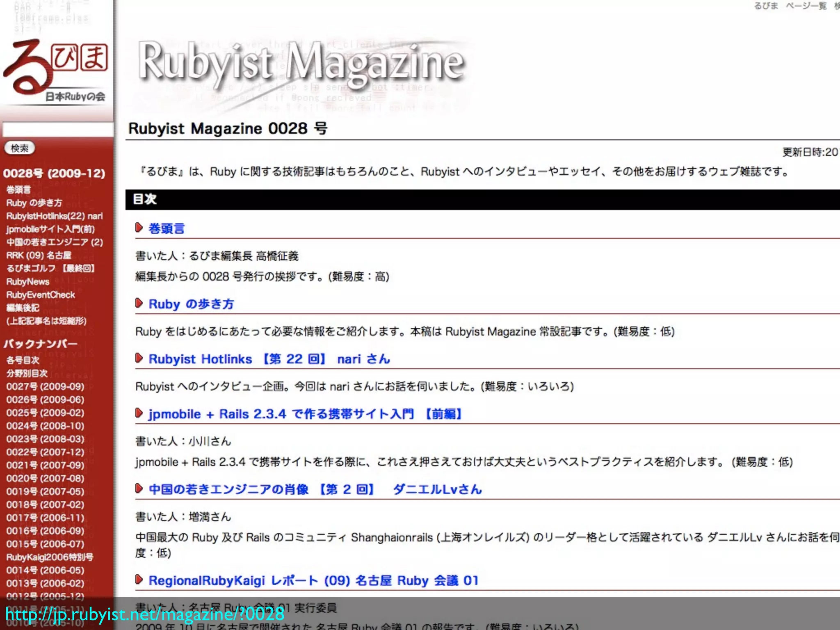Screen dimensions: 840x630
Task: Open the Ruby の歩き方 article in contents
Action: [x=191, y=304]
